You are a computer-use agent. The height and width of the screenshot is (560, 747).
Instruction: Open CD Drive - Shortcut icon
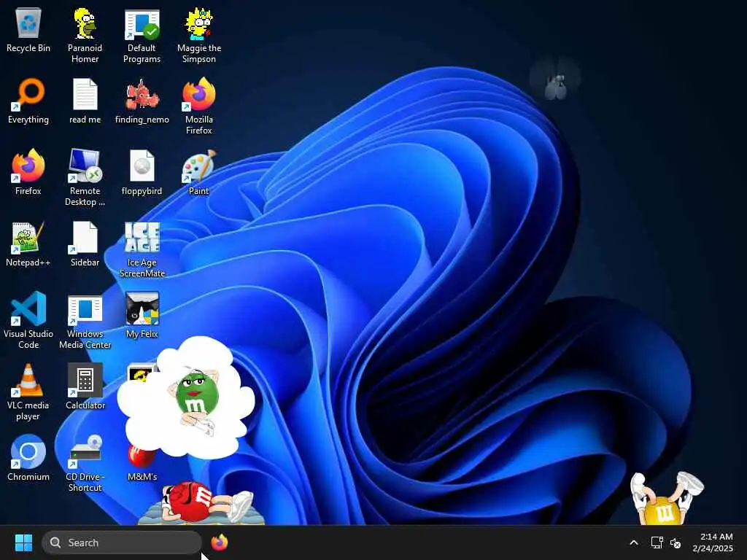(x=85, y=463)
